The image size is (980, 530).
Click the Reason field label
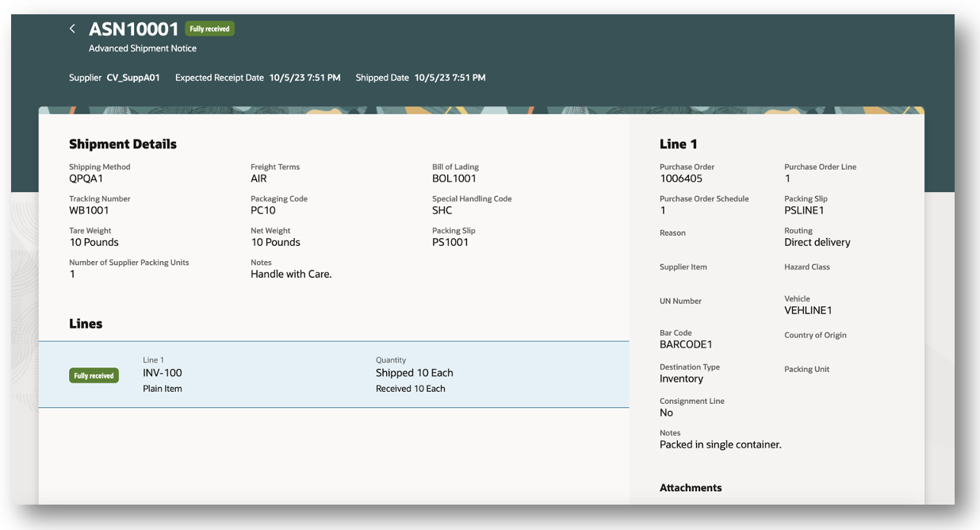(x=672, y=233)
